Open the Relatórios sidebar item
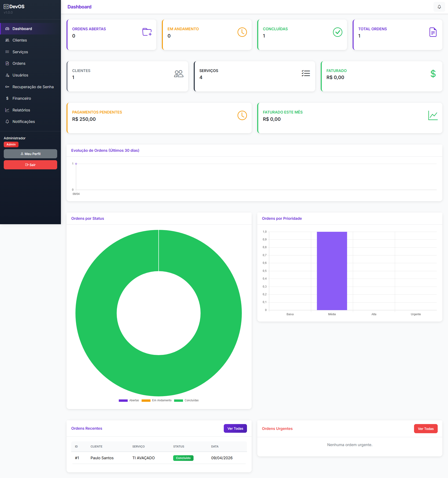 click(21, 110)
